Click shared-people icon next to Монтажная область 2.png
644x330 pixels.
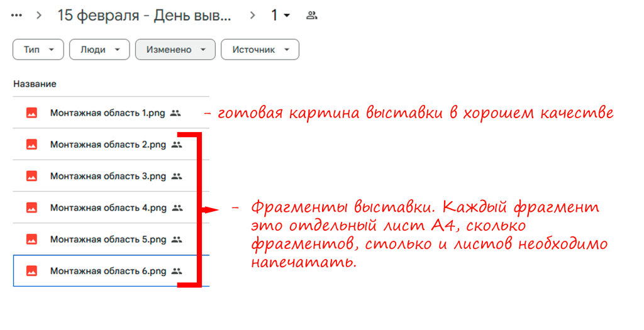click(177, 145)
